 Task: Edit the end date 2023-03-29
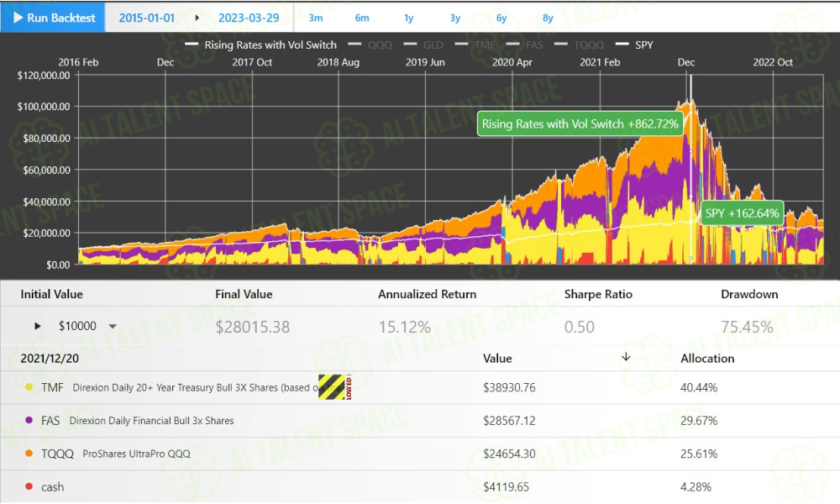[249, 18]
